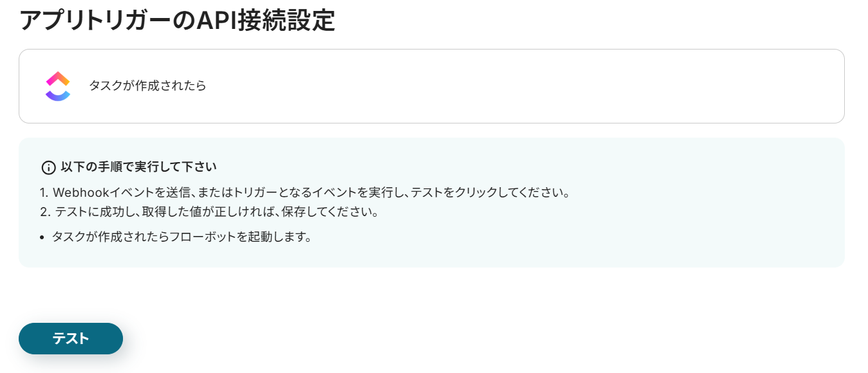Image resolution: width=868 pixels, height=373 pixels.
Task: Click the テスト button
Action: click(71, 338)
